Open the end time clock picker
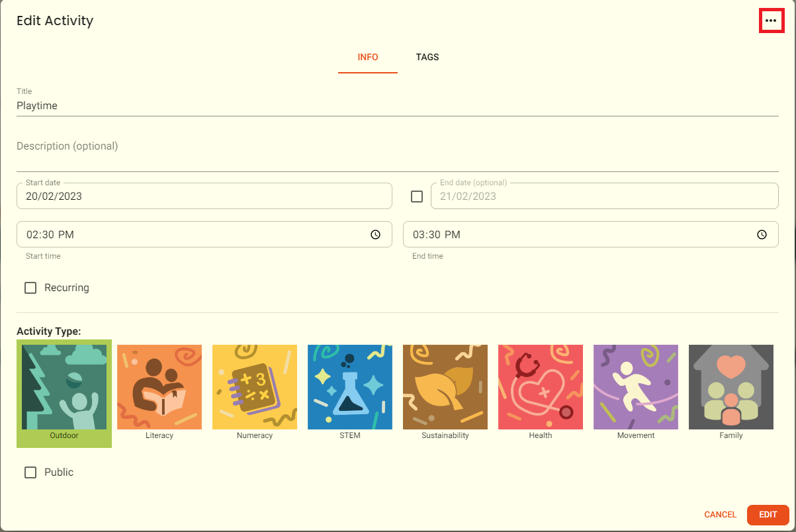 point(762,234)
